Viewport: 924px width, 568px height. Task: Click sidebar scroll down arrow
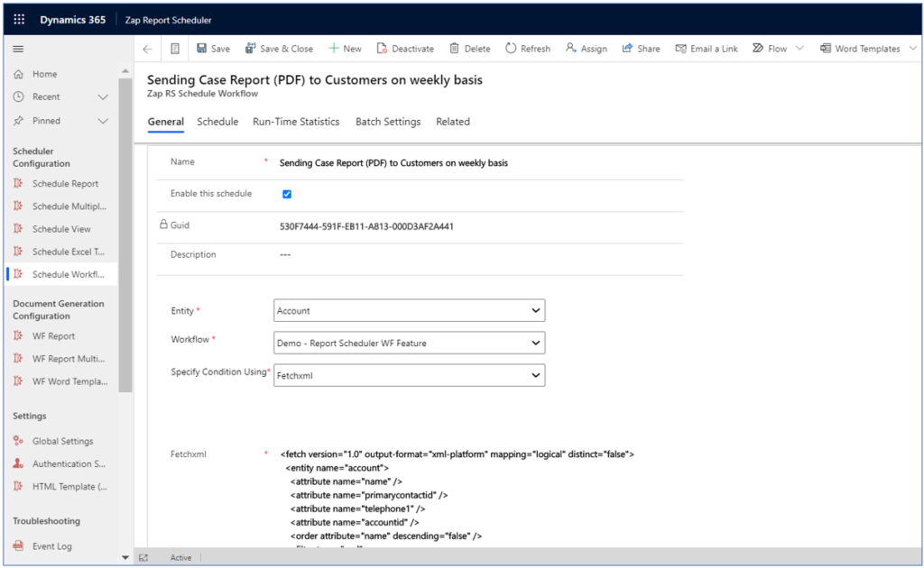tap(125, 557)
